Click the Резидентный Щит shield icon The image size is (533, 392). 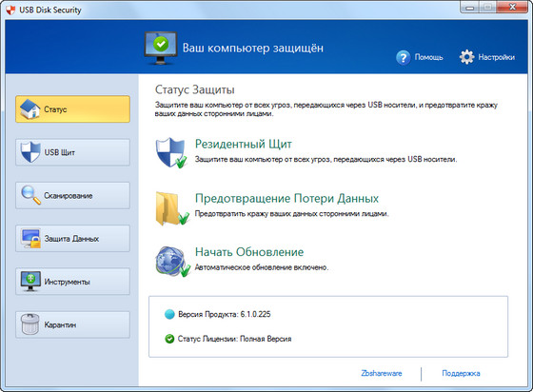click(171, 152)
